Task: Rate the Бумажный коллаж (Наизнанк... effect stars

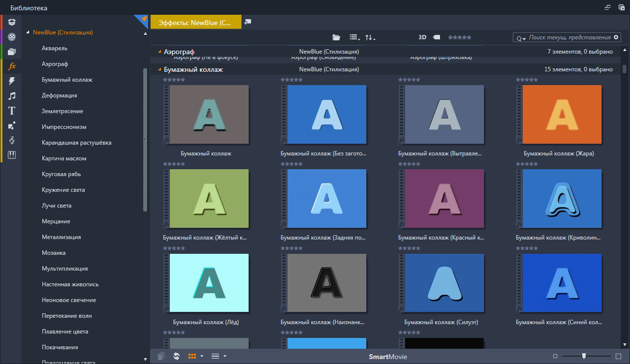Action: (x=291, y=248)
